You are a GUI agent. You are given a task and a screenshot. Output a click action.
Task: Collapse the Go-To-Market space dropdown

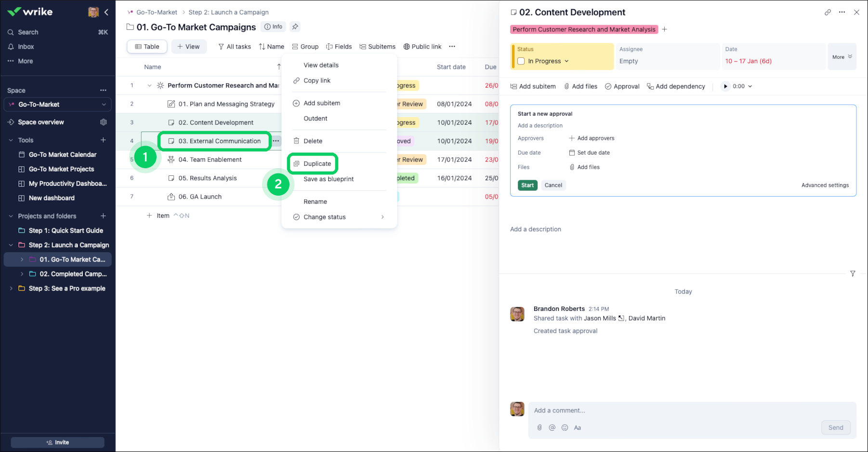103,104
